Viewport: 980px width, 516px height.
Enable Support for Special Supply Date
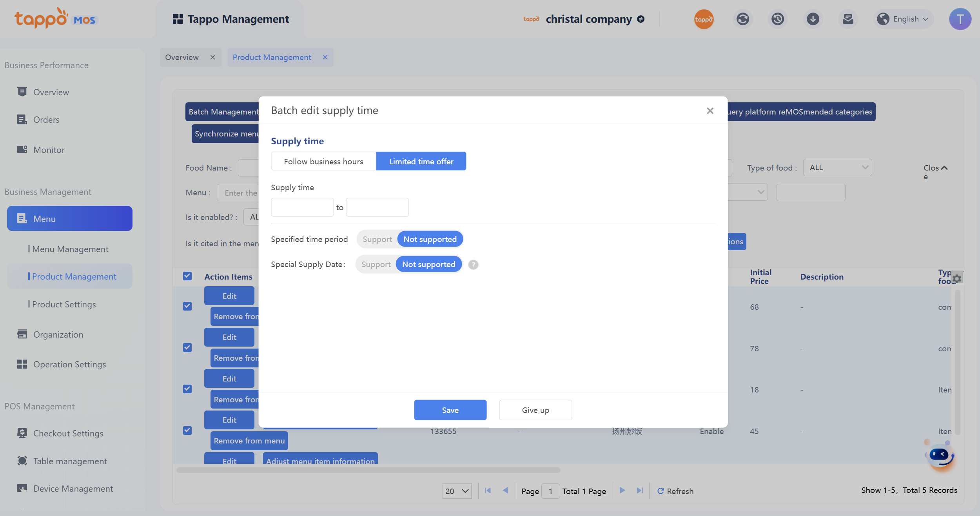pos(376,264)
